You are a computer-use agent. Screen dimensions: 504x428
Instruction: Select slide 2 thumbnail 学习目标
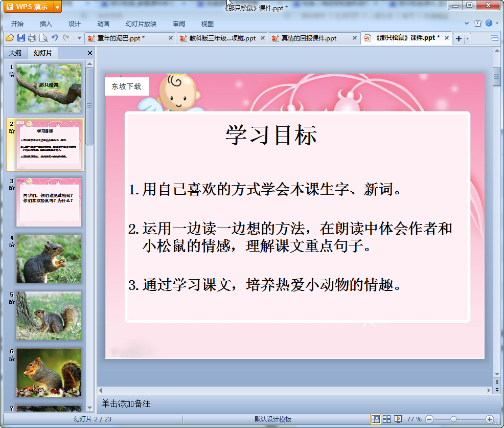click(49, 145)
